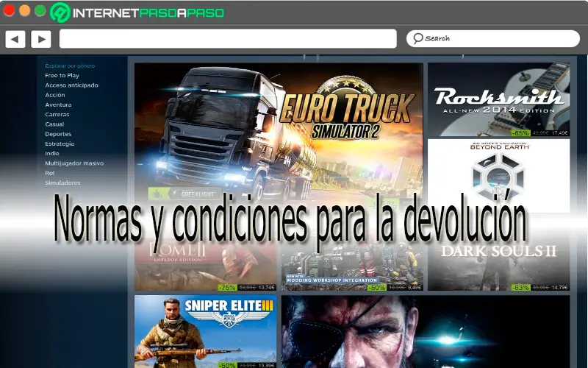Click the browser forward arrow button
The image size is (588, 368).
tap(41, 39)
